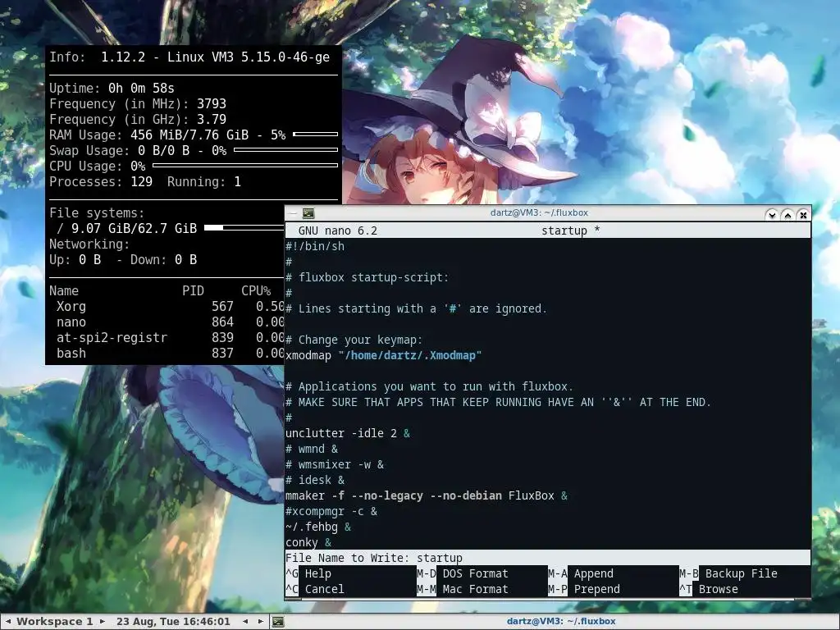Click the GNU nano 6.2 header text
This screenshot has width=840, height=630.
pyautogui.click(x=337, y=231)
